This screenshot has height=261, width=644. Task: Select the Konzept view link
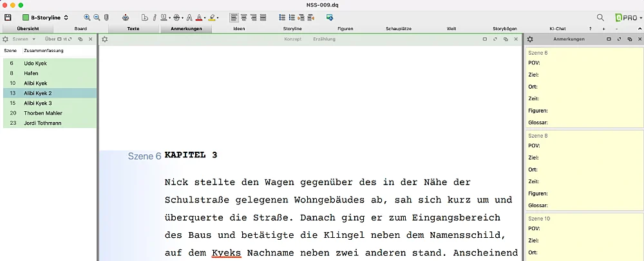tap(293, 39)
